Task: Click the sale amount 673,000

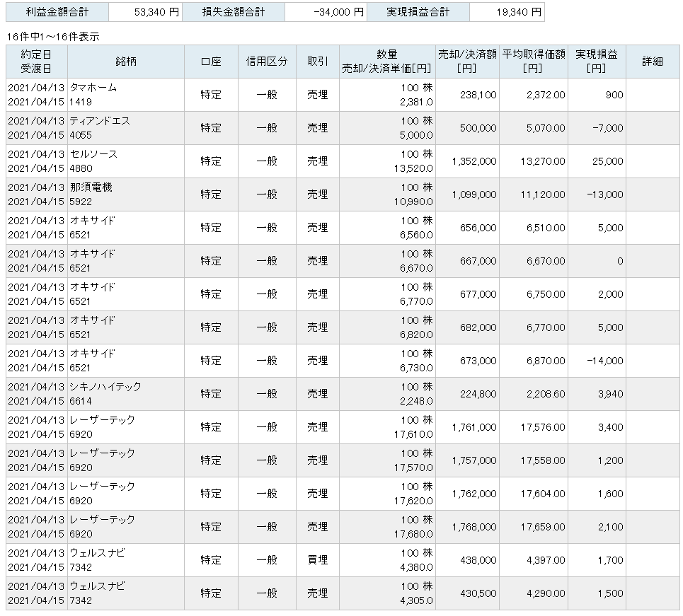Action: point(478,361)
